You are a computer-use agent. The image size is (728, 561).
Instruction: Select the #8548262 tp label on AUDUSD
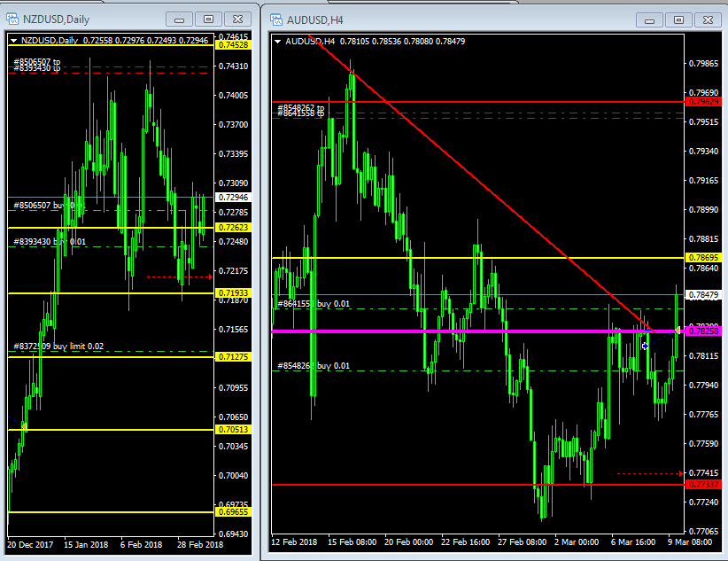coord(300,108)
